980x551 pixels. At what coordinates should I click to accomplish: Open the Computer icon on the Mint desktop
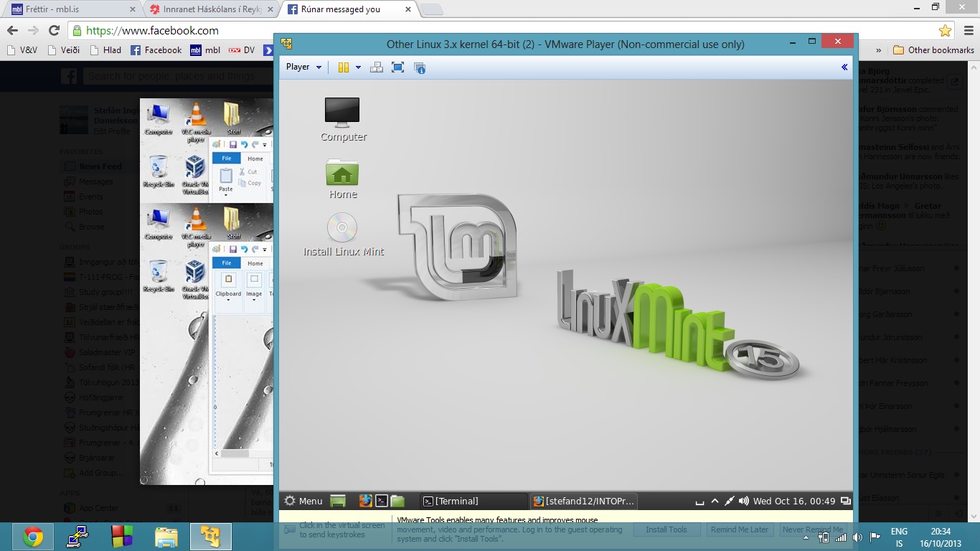coord(343,119)
